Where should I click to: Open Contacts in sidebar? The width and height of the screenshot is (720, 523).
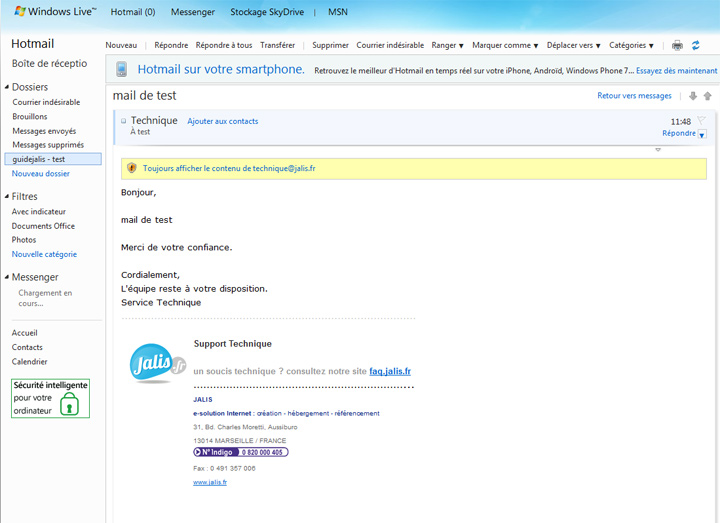pyautogui.click(x=27, y=347)
